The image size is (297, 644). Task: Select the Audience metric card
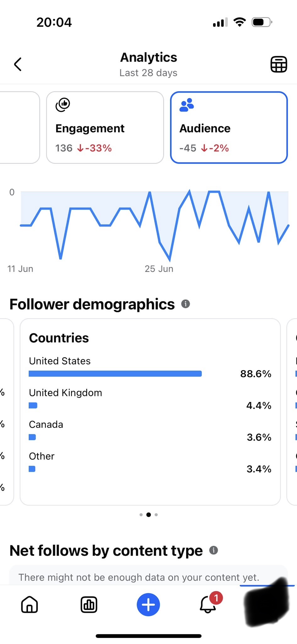point(229,127)
